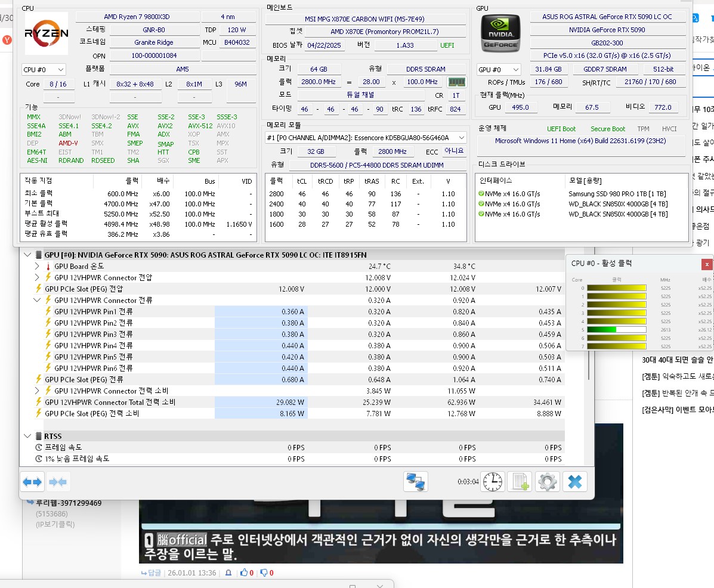
Task: Open the memory module DIMM dropdown
Action: click(365, 138)
